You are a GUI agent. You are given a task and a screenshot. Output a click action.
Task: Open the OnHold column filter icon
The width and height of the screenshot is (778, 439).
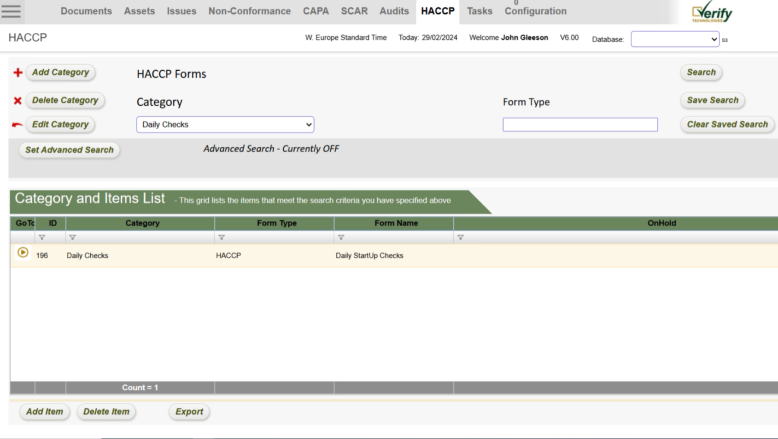tap(460, 238)
